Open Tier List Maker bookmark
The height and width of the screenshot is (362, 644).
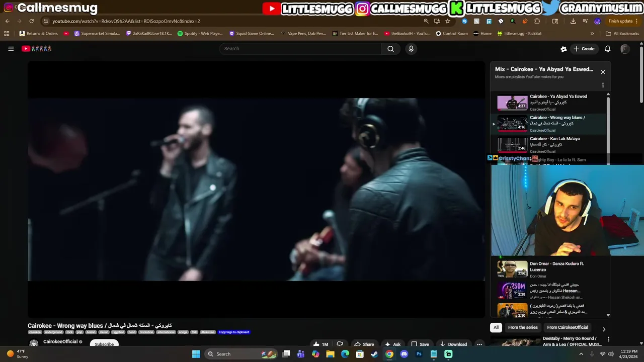pyautogui.click(x=355, y=34)
